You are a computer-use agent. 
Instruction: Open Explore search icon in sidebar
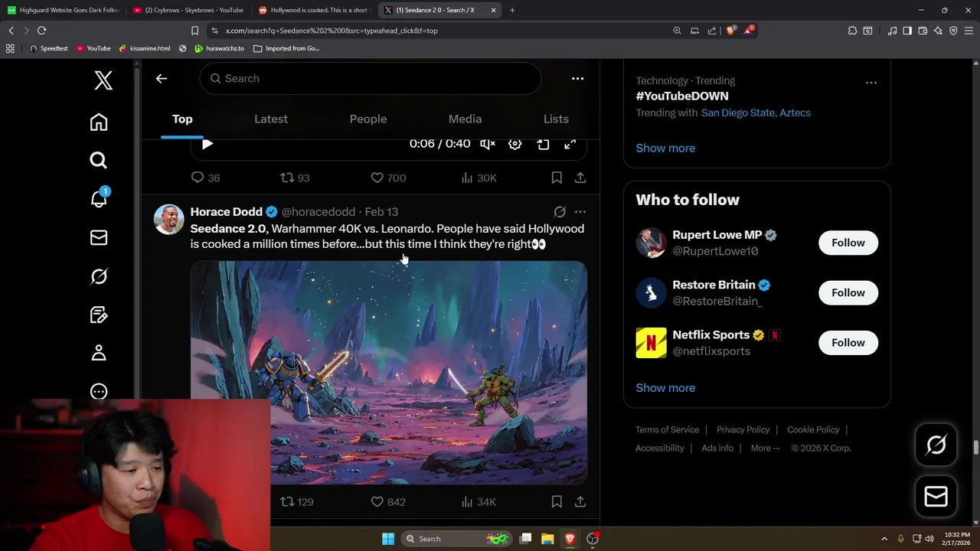click(99, 160)
